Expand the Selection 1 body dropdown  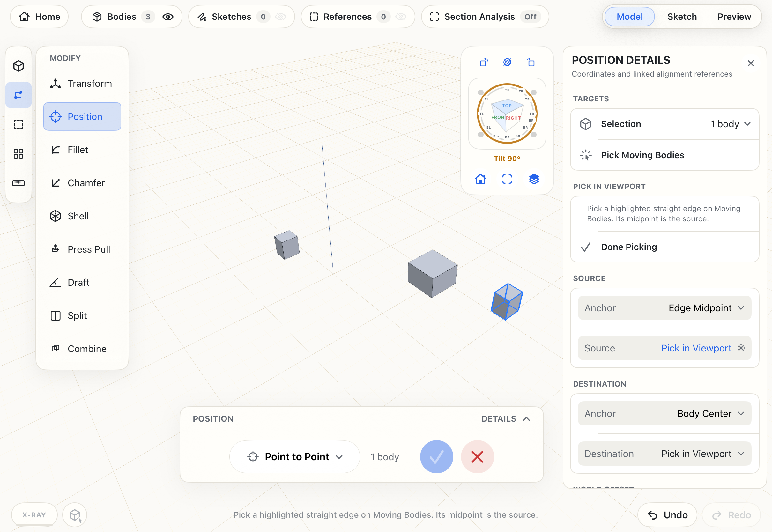point(664,124)
